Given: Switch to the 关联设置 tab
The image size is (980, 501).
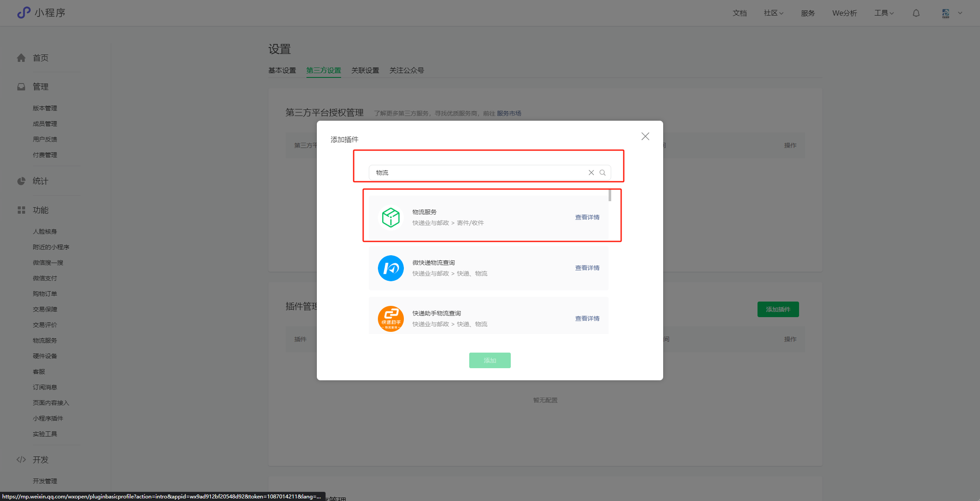Looking at the screenshot, I should (365, 71).
